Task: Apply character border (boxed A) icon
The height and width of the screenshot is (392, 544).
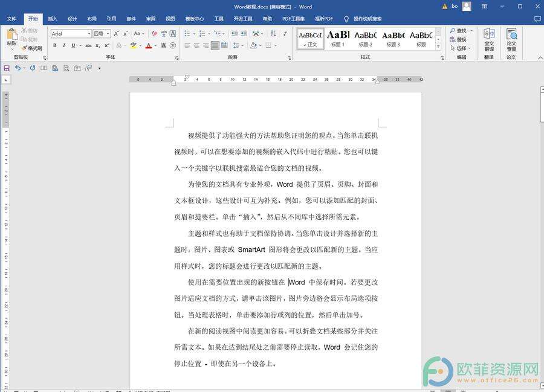Action: [173, 34]
